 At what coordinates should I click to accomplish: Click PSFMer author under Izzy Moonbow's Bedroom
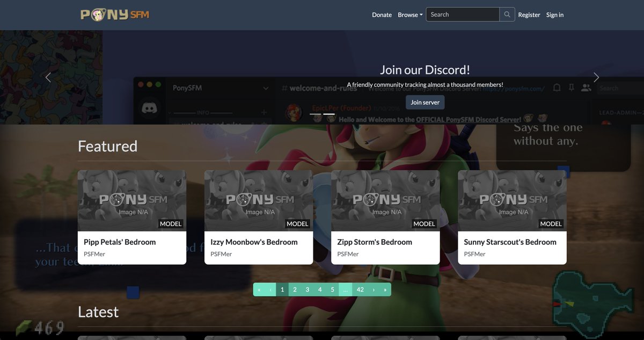point(221,254)
